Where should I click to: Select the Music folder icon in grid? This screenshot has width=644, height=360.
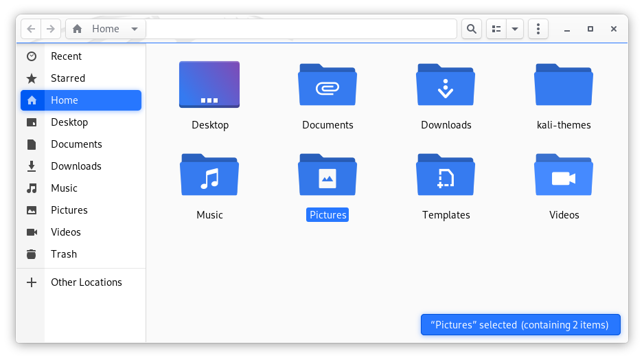point(209,175)
